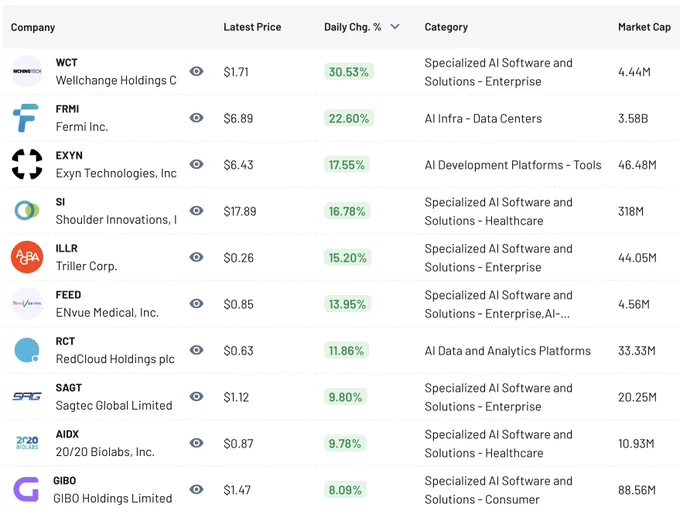Open the Wellchange Holdings company link
The image size is (680, 511).
[x=116, y=80]
